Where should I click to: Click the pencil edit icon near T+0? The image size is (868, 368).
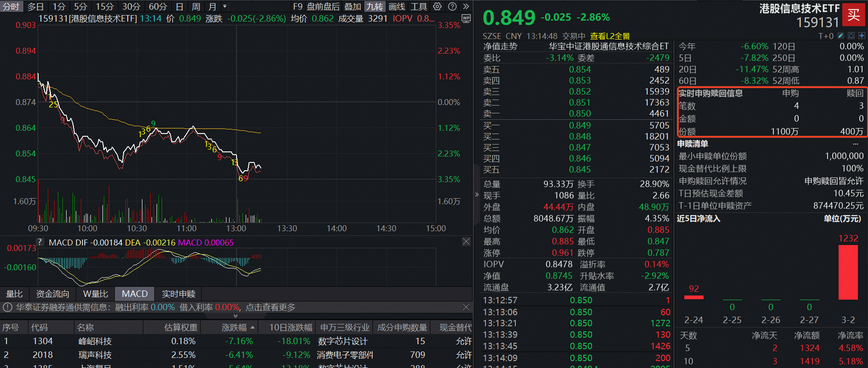[x=841, y=35]
